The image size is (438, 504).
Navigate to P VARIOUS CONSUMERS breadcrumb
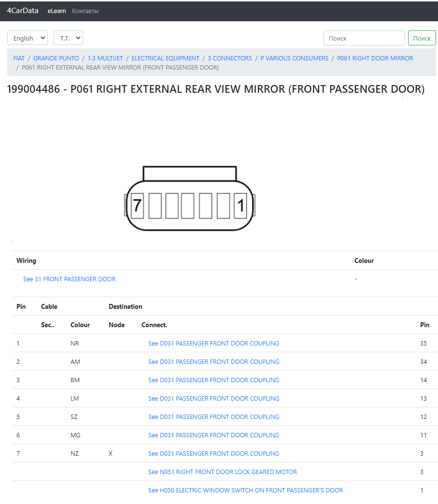(295, 58)
